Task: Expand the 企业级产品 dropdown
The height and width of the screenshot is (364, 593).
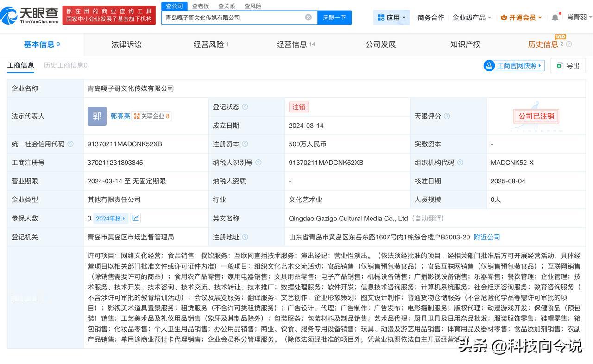Action: tap(472, 18)
